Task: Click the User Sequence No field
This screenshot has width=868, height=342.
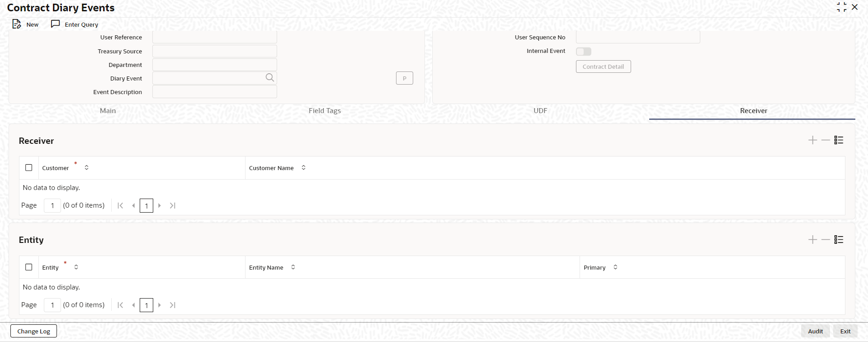Action: click(638, 37)
